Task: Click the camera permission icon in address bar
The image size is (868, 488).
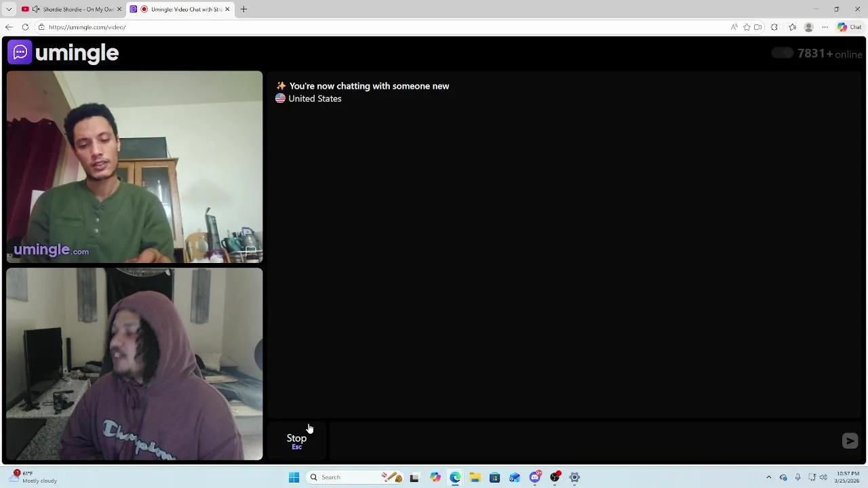Action: coord(758,27)
